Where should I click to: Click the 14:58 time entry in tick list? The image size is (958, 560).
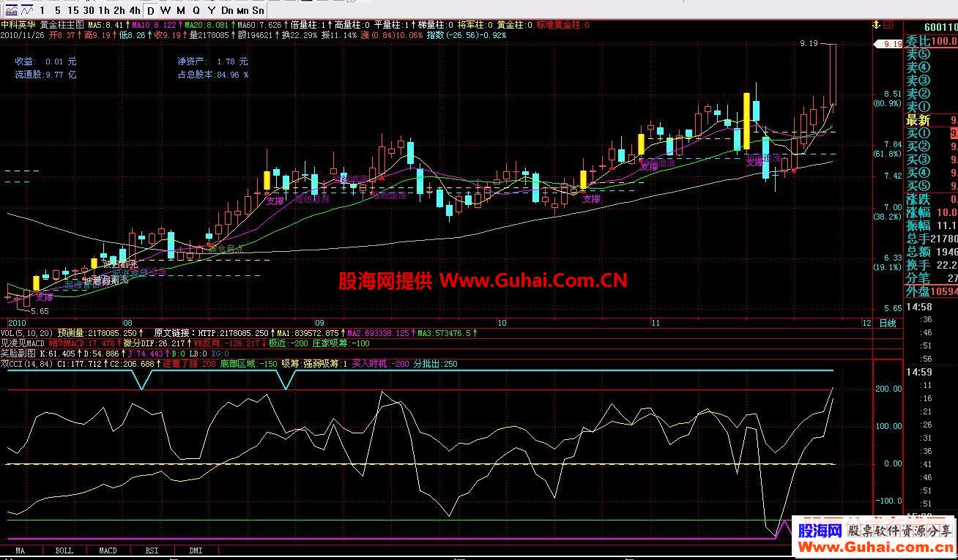pos(919,308)
